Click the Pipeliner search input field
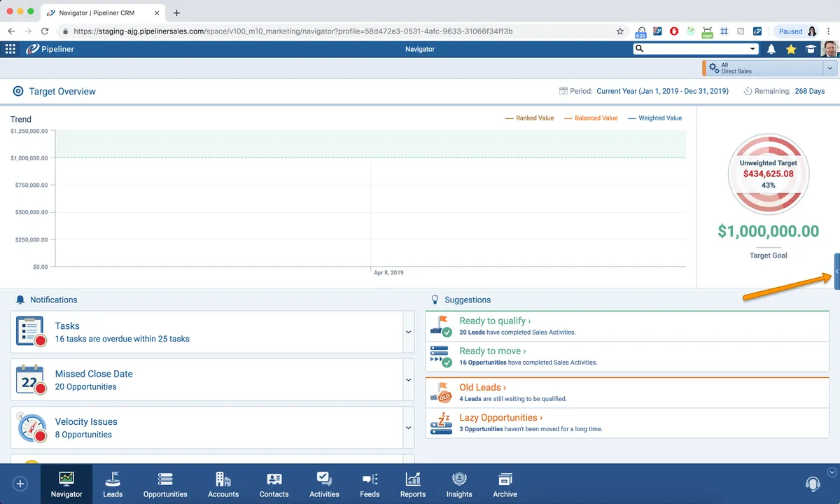 coord(696,49)
